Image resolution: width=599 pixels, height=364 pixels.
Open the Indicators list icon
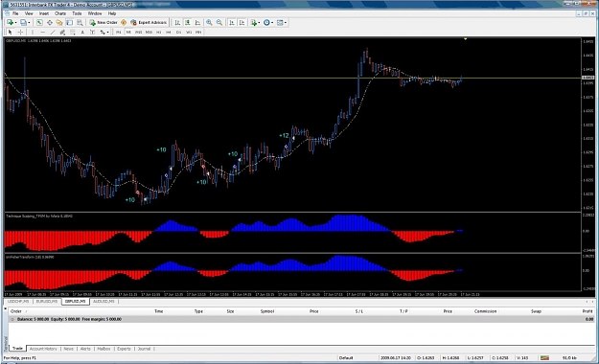pos(254,23)
